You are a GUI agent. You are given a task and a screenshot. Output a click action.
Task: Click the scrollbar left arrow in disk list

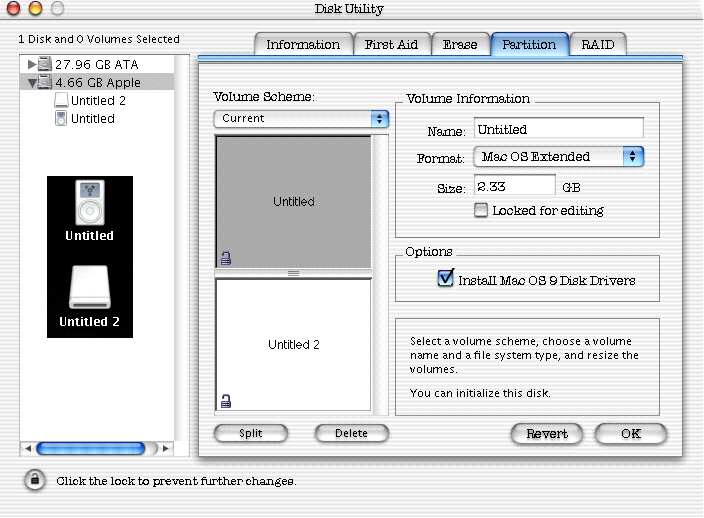[28, 448]
